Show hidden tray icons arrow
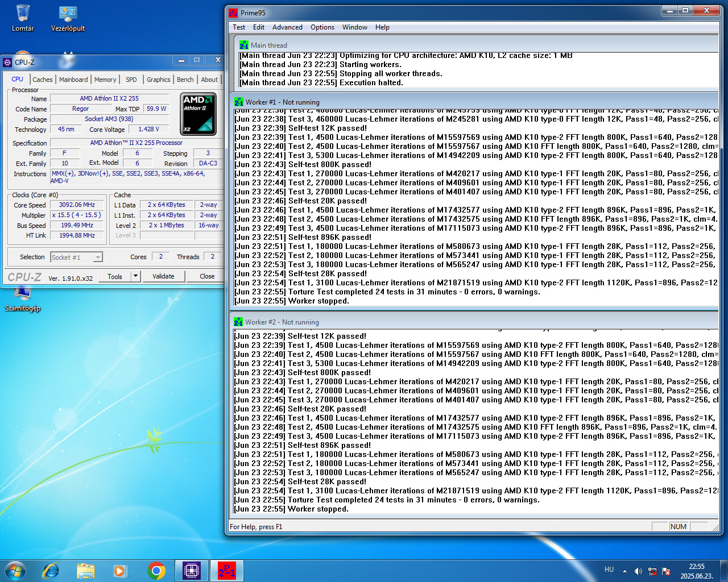The image size is (728, 582). (624, 571)
